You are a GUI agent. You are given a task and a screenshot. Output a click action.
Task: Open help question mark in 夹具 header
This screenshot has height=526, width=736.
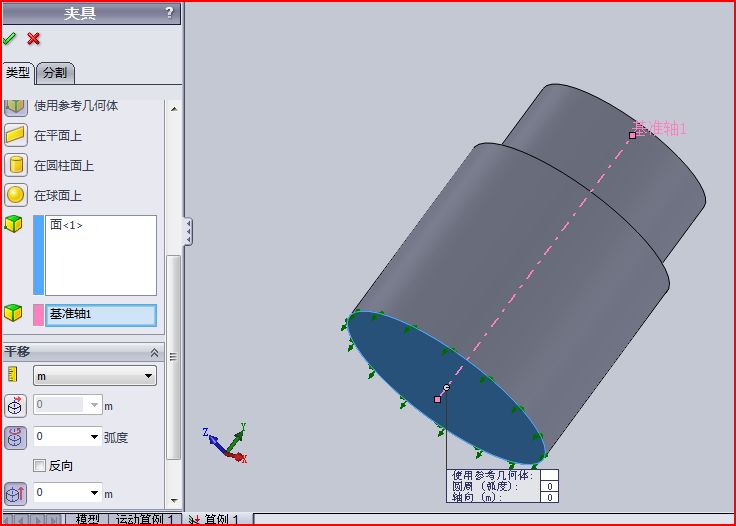pyautogui.click(x=169, y=13)
